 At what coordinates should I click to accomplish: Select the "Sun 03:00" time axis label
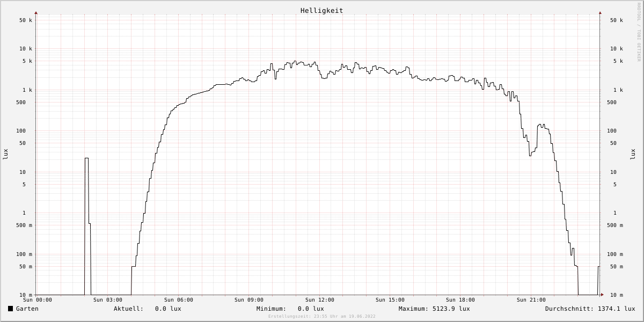point(108,300)
